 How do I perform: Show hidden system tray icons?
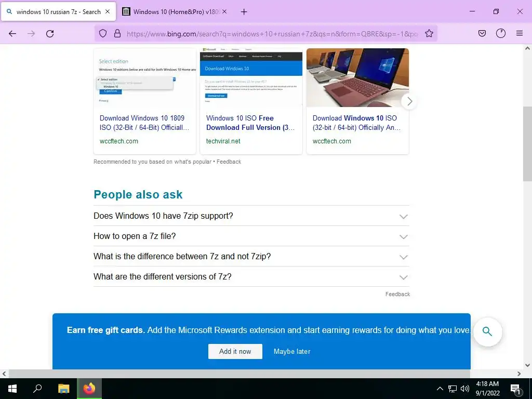440,389
